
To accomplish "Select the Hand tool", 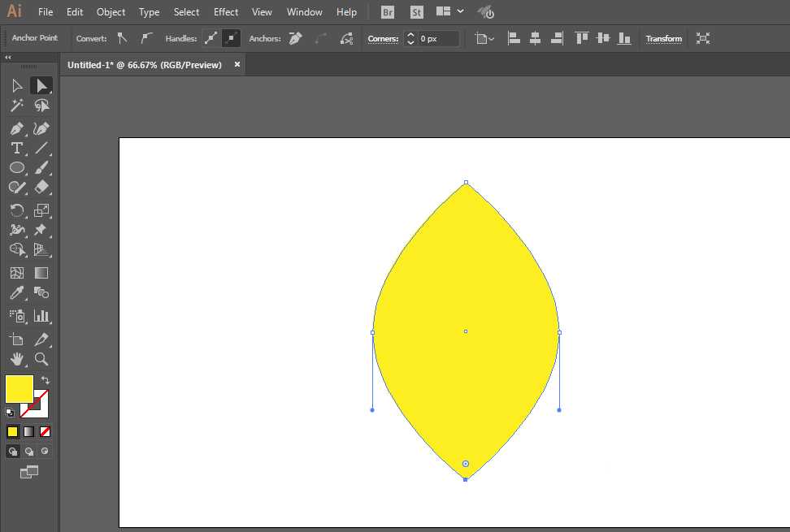I will [16, 358].
